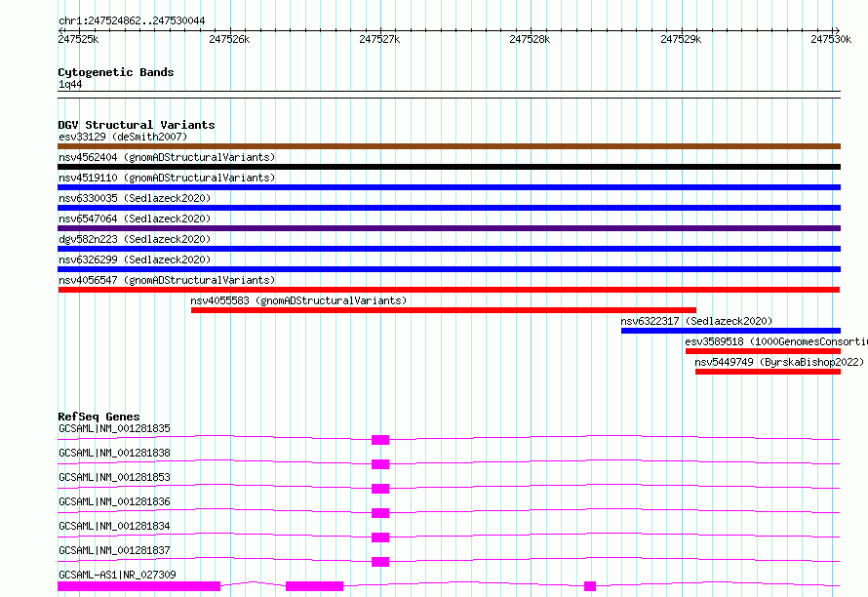Click the 247527k ruler tick label
Image resolution: width=868 pixels, height=597 pixels.
[x=379, y=39]
